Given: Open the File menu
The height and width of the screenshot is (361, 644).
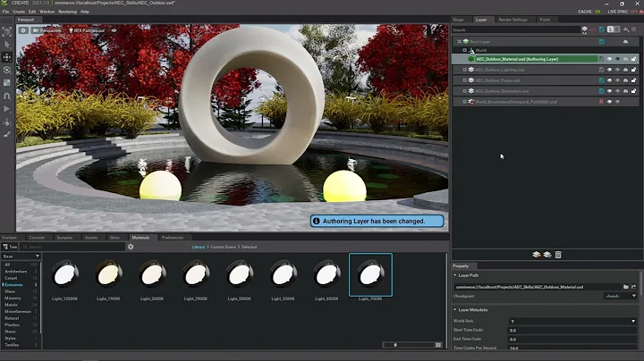Looking at the screenshot, I should [x=5, y=12].
